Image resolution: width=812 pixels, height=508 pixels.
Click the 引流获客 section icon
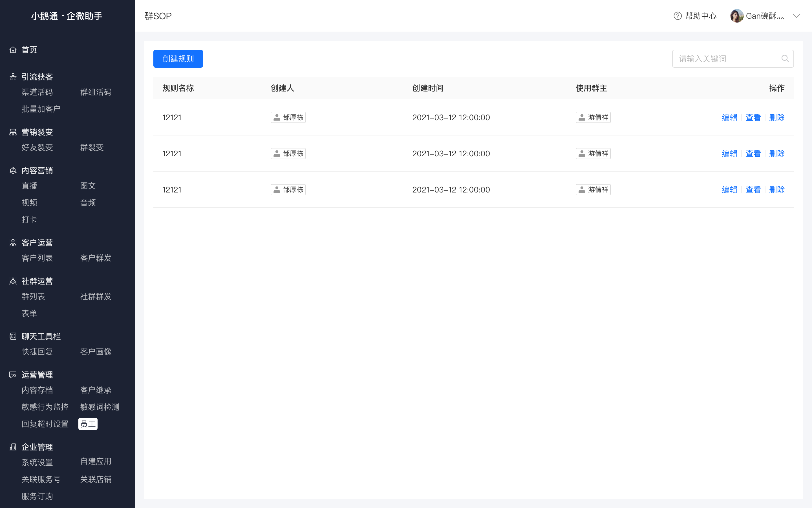click(x=13, y=77)
